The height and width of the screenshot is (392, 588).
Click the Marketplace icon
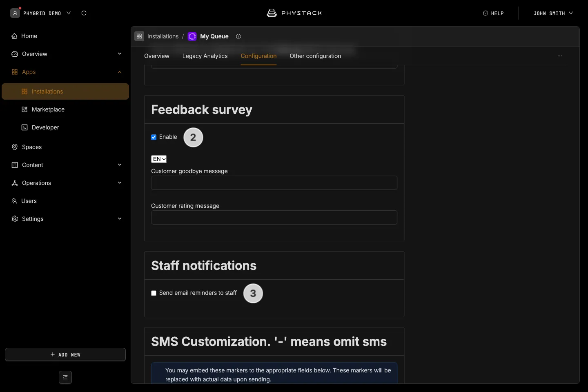(24, 109)
